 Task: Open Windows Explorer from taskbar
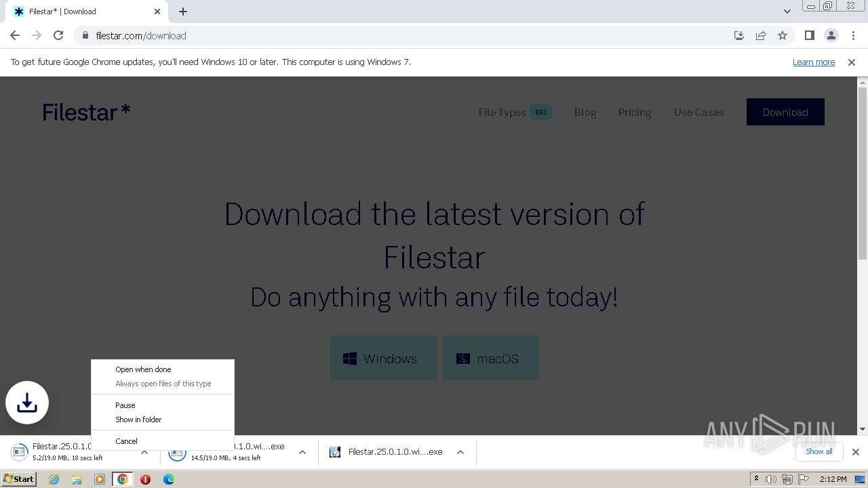[x=77, y=479]
